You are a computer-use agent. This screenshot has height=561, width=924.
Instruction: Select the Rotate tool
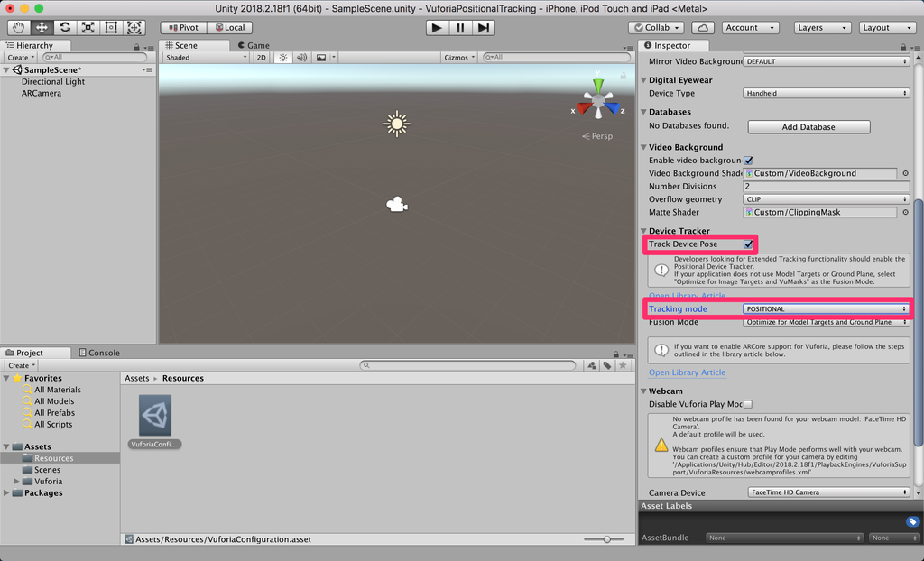(x=65, y=28)
